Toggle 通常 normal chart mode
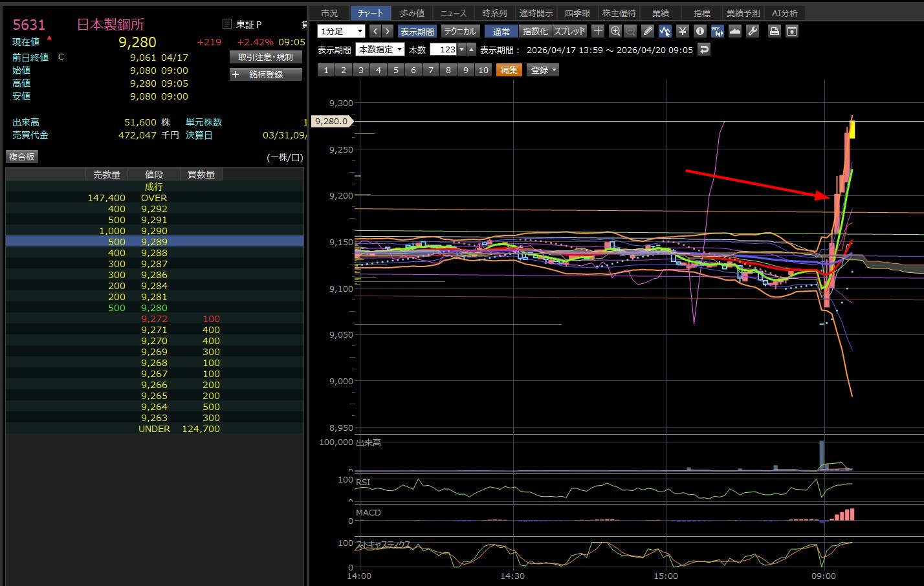Image resolution: width=924 pixels, height=586 pixels. point(501,31)
